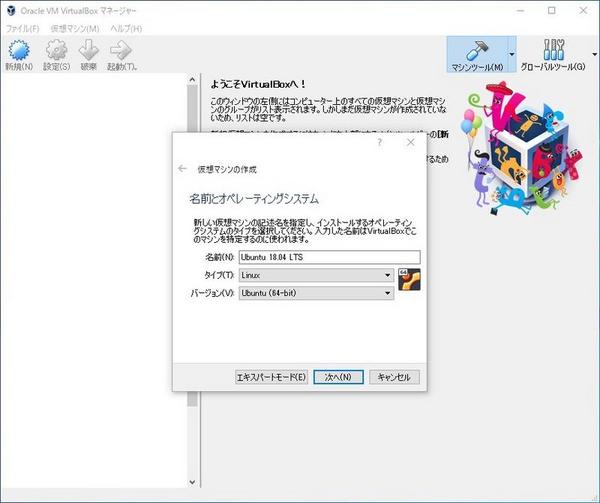Click the Next (次へ) button
Image resolution: width=600 pixels, height=503 pixels.
[338, 377]
